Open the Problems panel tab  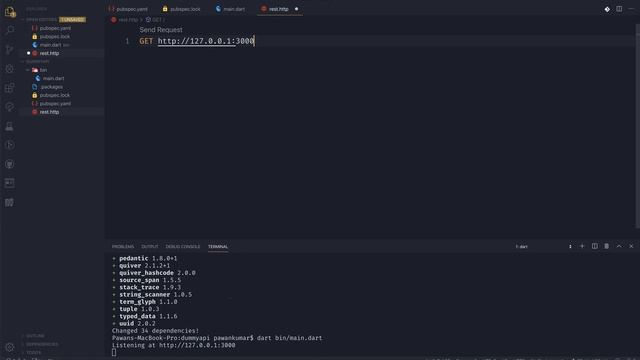coord(123,247)
